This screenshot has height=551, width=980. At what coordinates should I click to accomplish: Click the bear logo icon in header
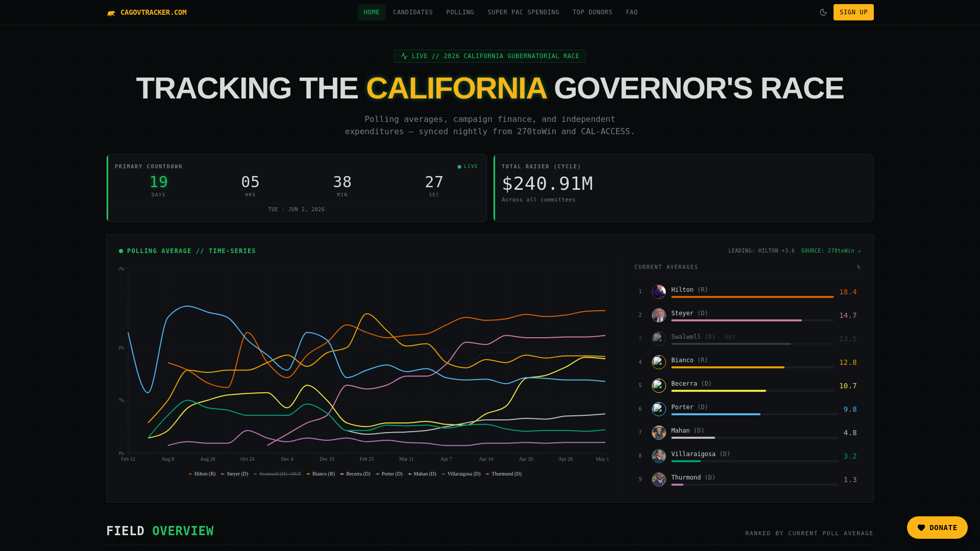(111, 13)
